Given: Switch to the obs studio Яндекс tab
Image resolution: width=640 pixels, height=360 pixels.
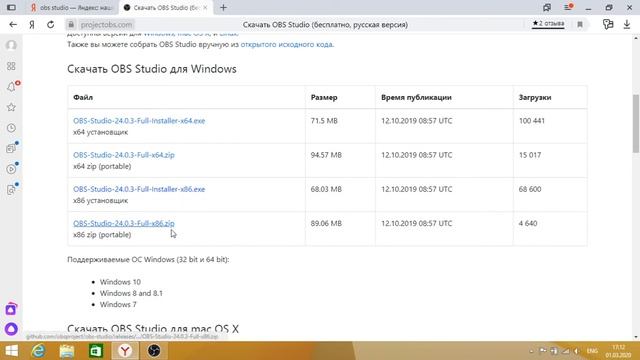Looking at the screenshot, I should point(72,7).
